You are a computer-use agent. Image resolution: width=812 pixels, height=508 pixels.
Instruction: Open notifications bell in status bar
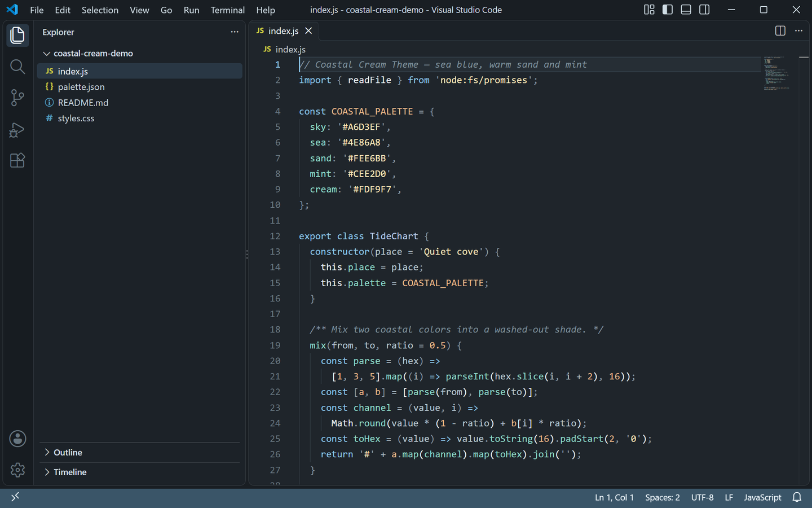tap(797, 497)
